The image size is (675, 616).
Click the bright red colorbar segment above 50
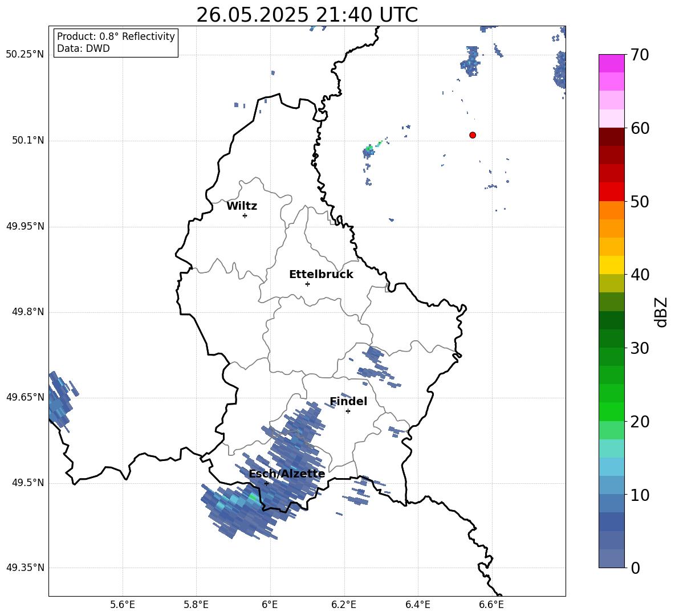point(611,191)
